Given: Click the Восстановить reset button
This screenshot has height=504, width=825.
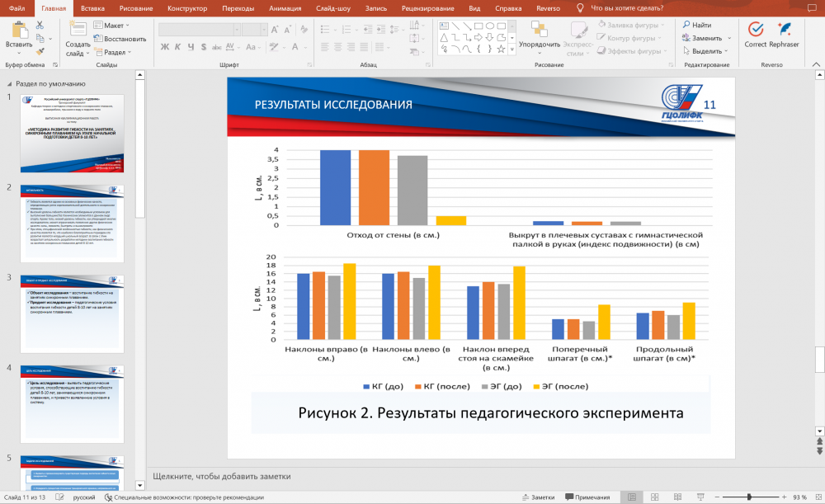Looking at the screenshot, I should 120,39.
